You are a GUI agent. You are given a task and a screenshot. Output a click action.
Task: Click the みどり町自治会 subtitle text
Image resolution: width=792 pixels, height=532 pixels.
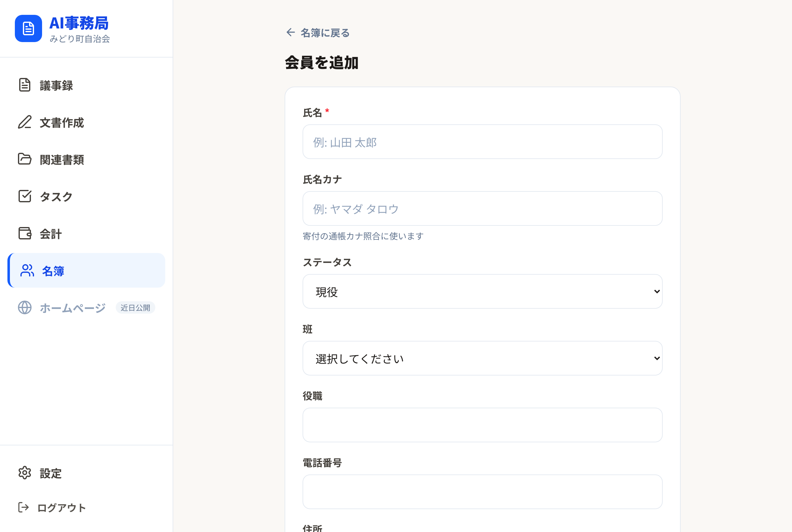coord(80,39)
